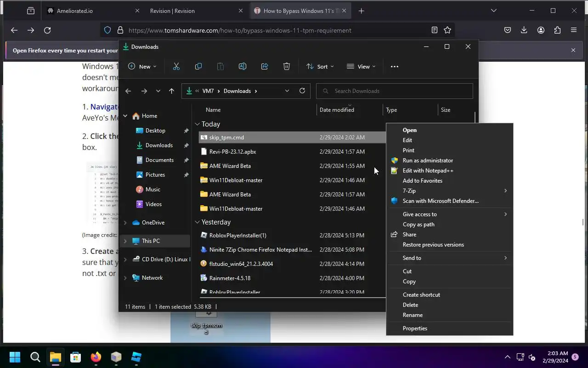Click the Delete trash icon in Explorer toolbar
Screen dimensions: 588x368
pos(287,66)
